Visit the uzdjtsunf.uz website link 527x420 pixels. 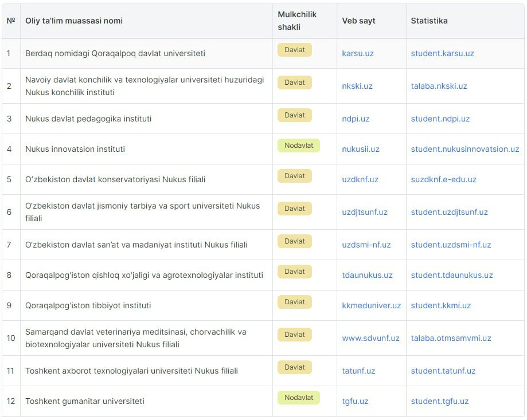[x=365, y=212]
